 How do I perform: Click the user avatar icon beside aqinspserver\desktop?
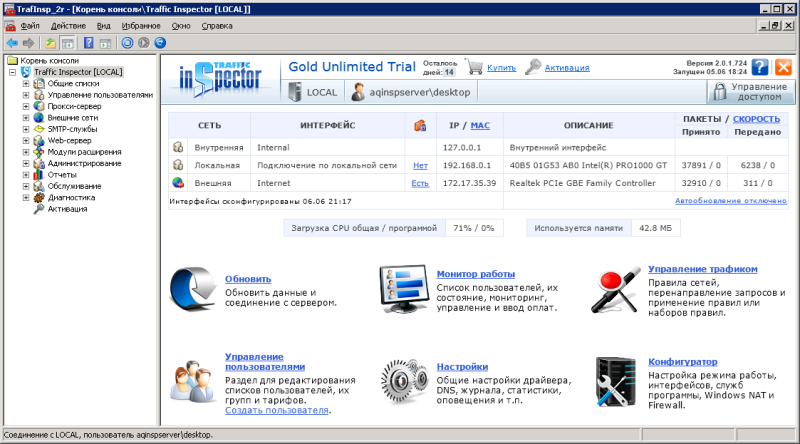point(358,92)
